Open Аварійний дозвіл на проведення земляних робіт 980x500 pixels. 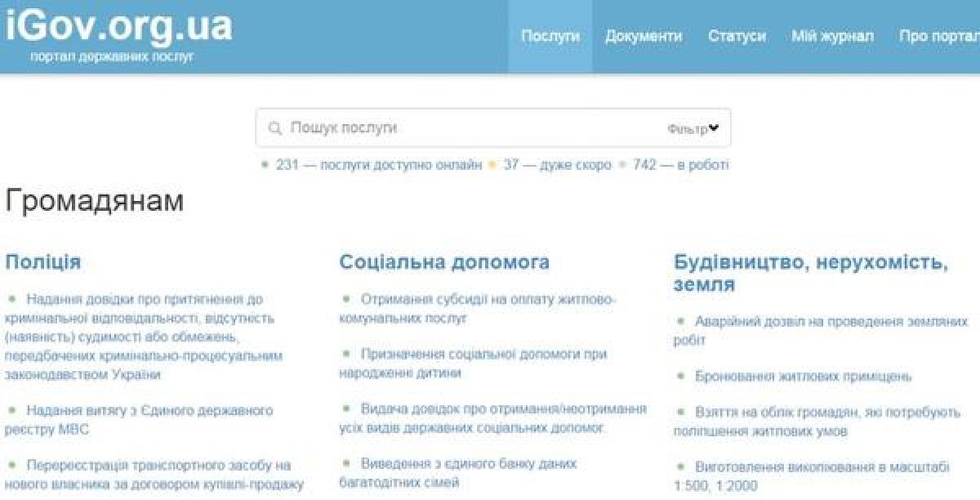(821, 331)
